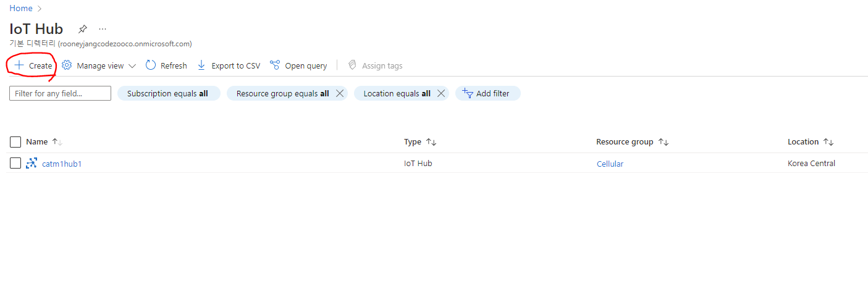The height and width of the screenshot is (297, 868).
Task: Open Subscription equals all filter
Action: [x=168, y=93]
